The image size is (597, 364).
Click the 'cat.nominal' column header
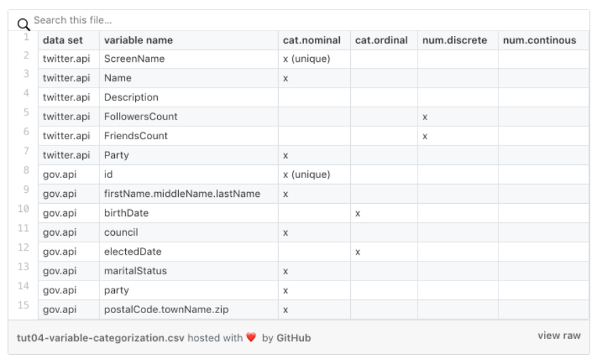tap(313, 40)
